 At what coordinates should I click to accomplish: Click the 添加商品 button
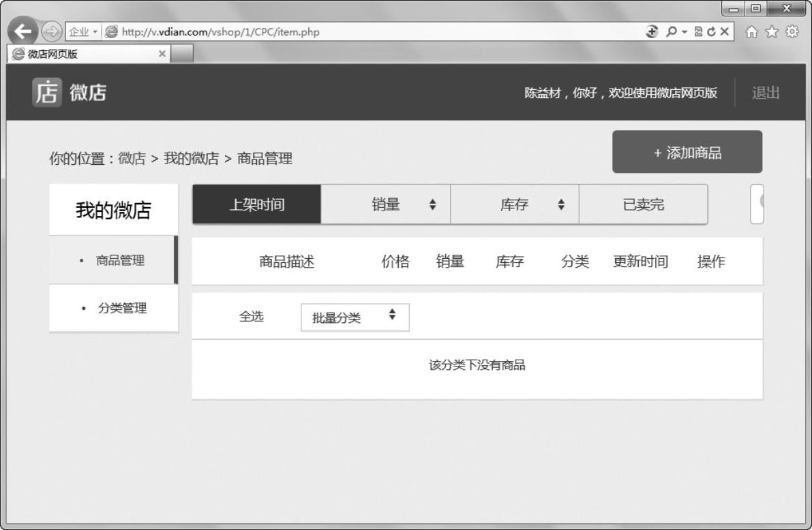[687, 152]
